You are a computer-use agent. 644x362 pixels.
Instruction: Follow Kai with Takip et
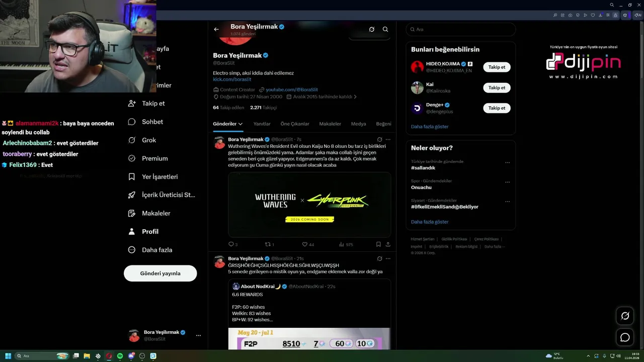497,87
